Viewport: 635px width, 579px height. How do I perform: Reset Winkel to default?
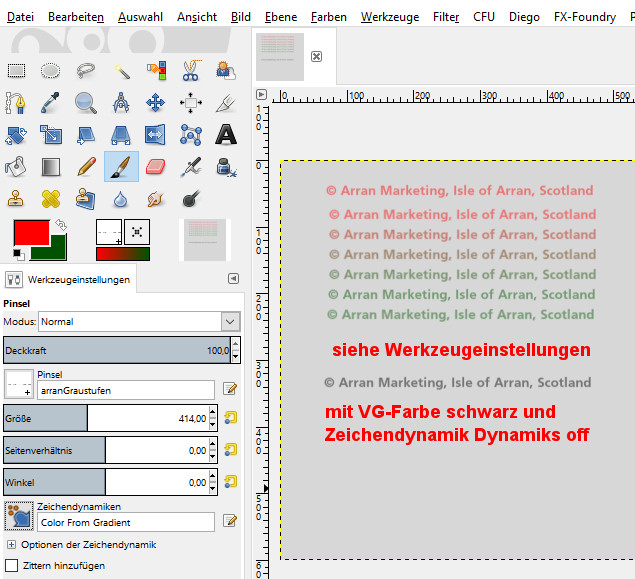230,482
